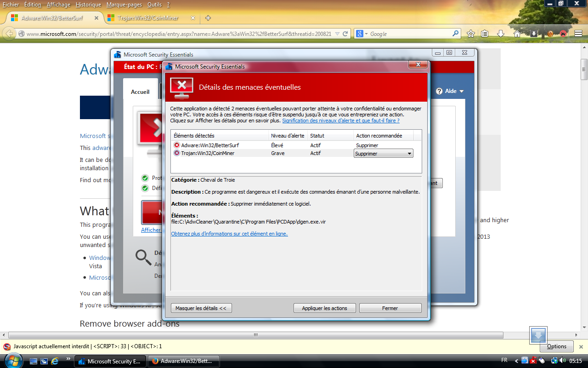Expand quick launch overflow chevron
The width and height of the screenshot is (588, 368).
click(68, 358)
